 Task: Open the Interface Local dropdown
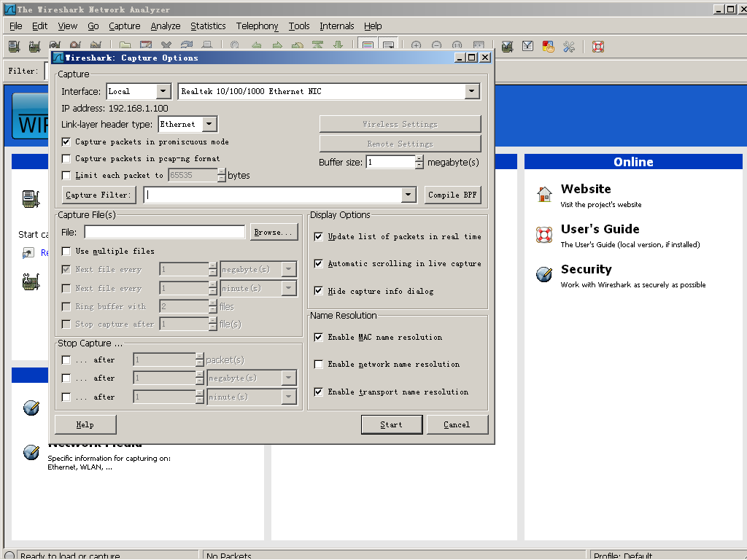pyautogui.click(x=163, y=91)
